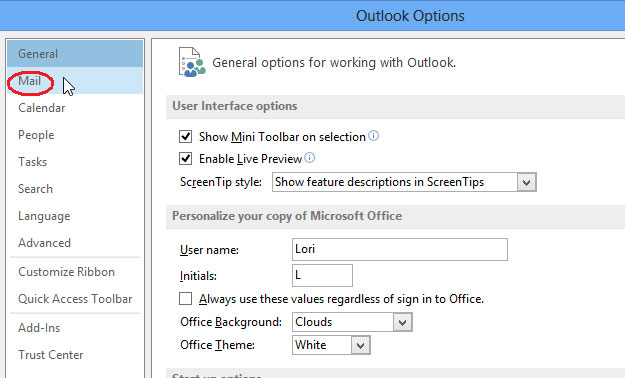Screen dimensions: 625x378
Task: Click the 'Initials:' label
Action: [x=198, y=276]
